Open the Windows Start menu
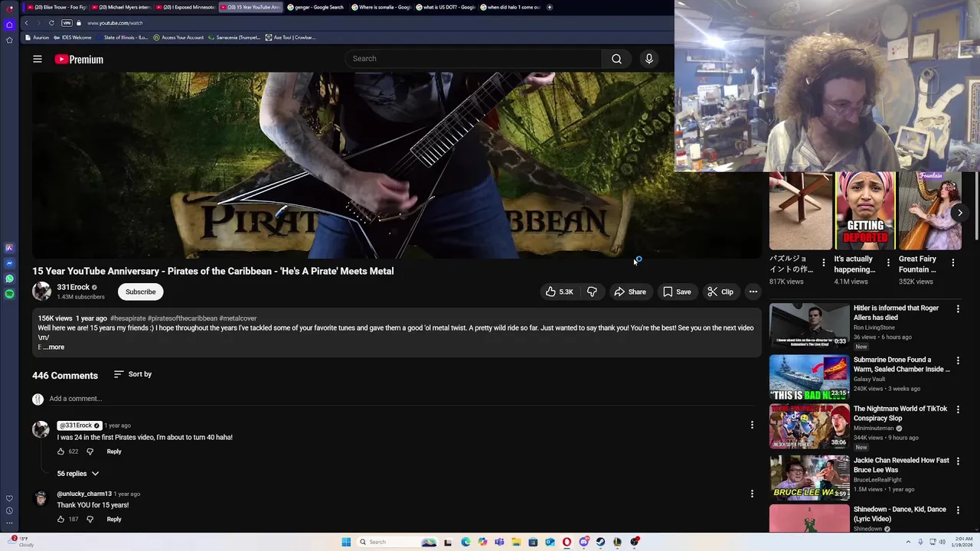The width and height of the screenshot is (980, 551). 346,542
